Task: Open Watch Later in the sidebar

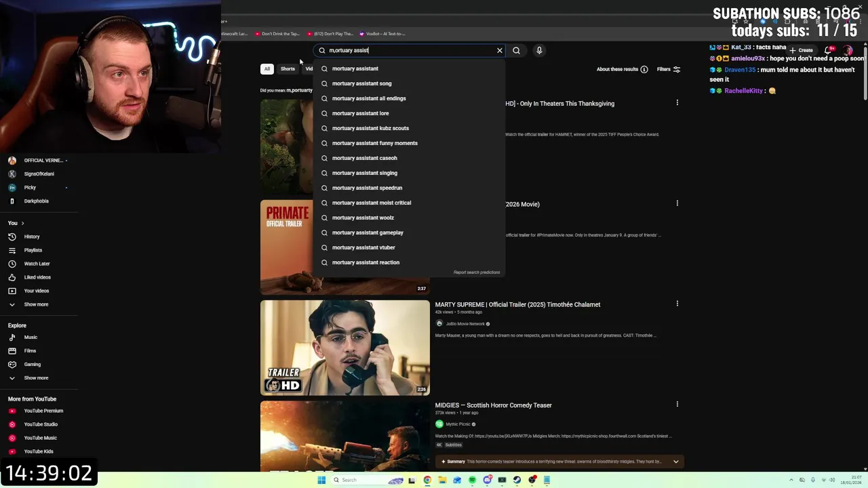Action: 37,264
